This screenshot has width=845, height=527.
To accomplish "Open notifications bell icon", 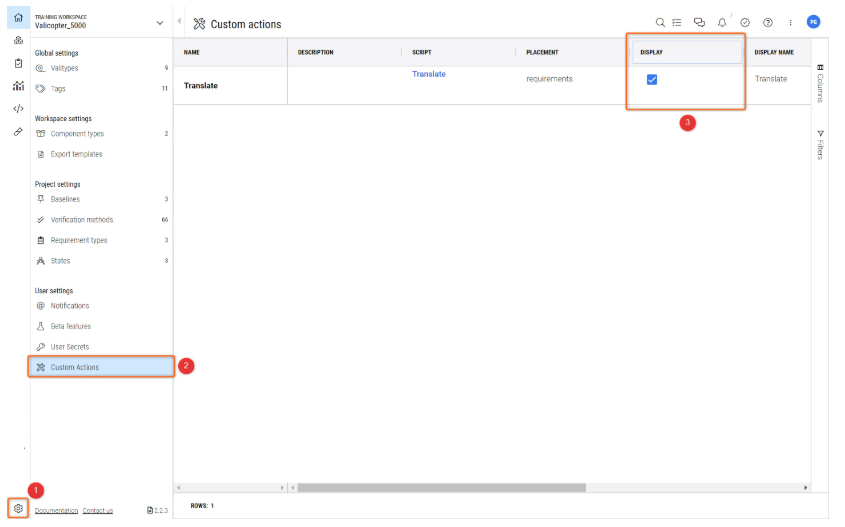I will coord(722,23).
